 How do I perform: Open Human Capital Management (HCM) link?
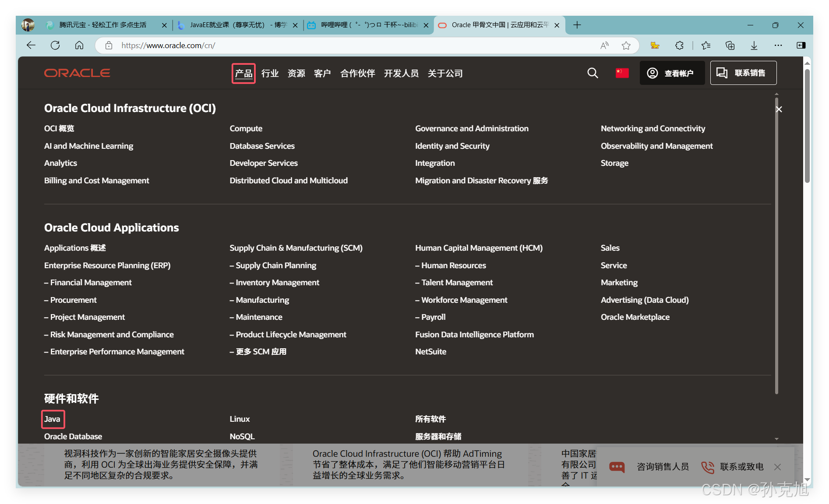[x=479, y=248]
